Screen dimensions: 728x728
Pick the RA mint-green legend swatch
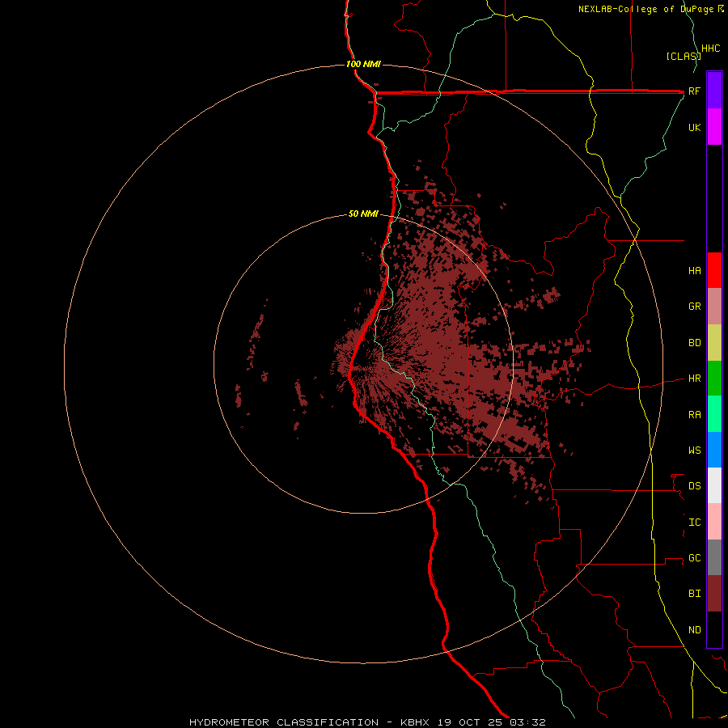pos(714,414)
